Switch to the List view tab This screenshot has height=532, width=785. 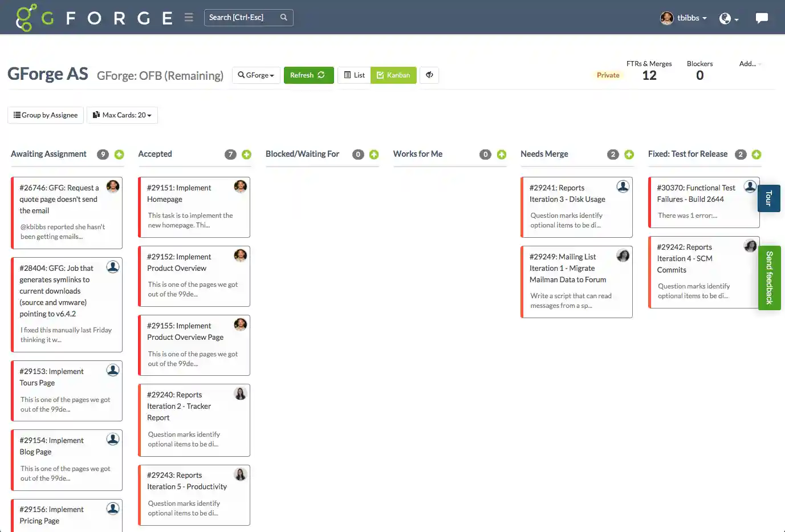point(353,75)
